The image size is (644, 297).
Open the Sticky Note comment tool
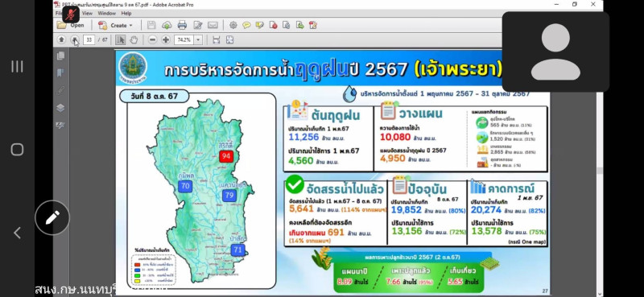click(246, 25)
